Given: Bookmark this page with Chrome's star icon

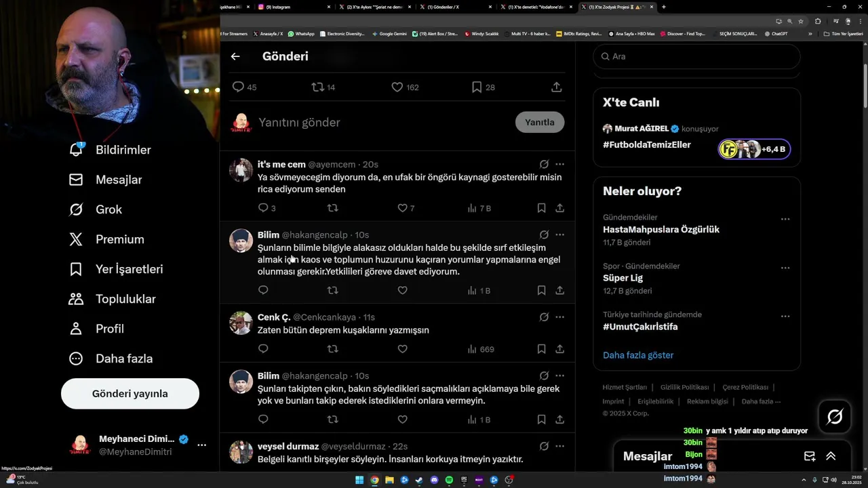Looking at the screenshot, I should tap(801, 21).
